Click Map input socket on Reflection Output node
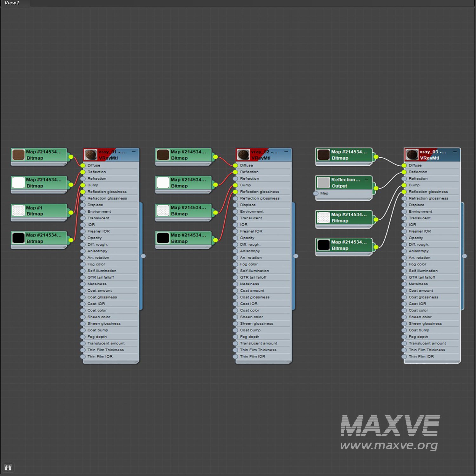Image resolution: width=476 pixels, height=476 pixels. (316, 193)
